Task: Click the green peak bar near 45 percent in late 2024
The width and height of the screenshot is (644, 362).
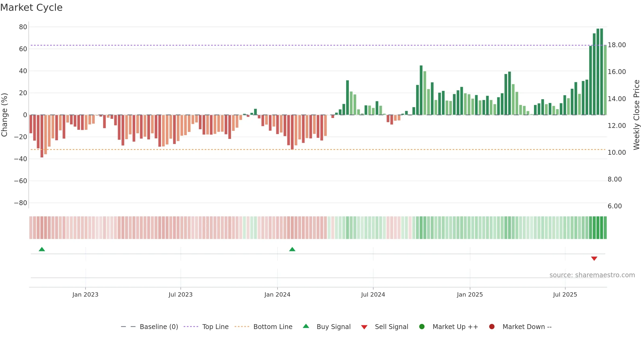Action: (421, 90)
